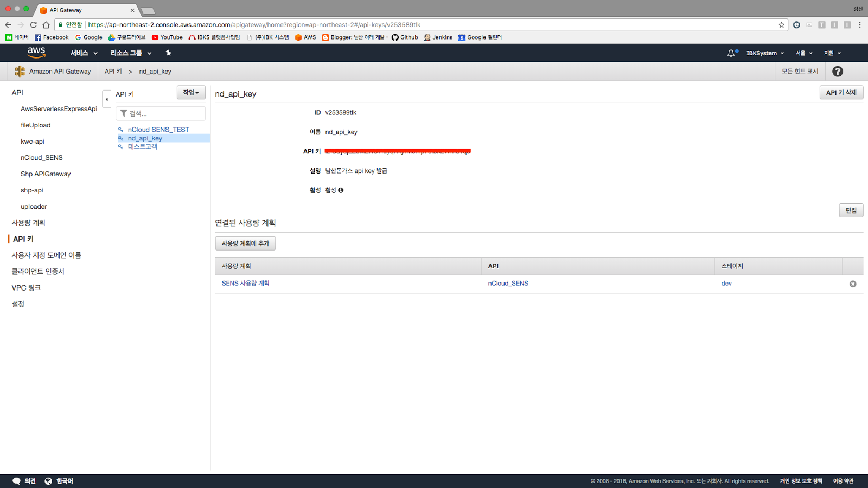Open the Jenkins bookmark

tap(438, 37)
